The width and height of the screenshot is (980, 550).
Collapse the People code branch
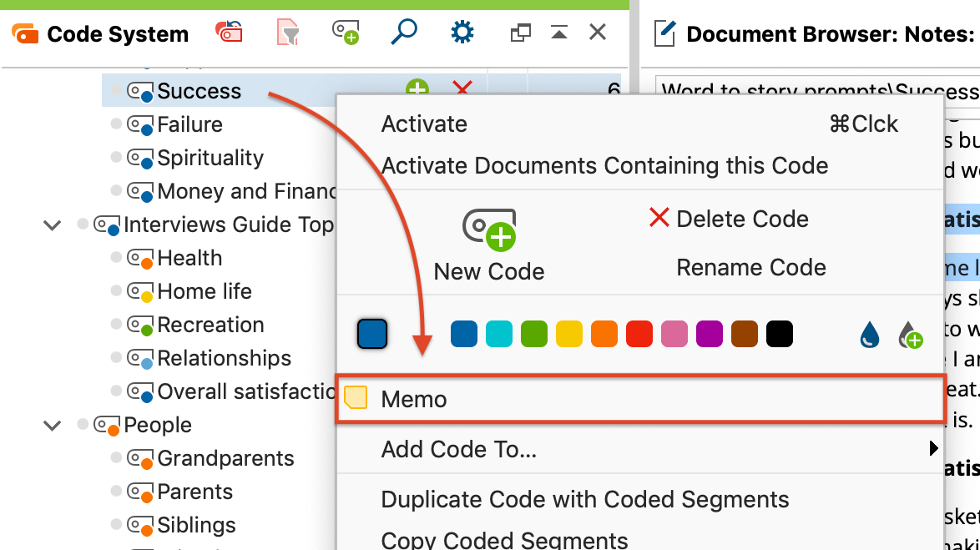click(x=52, y=425)
